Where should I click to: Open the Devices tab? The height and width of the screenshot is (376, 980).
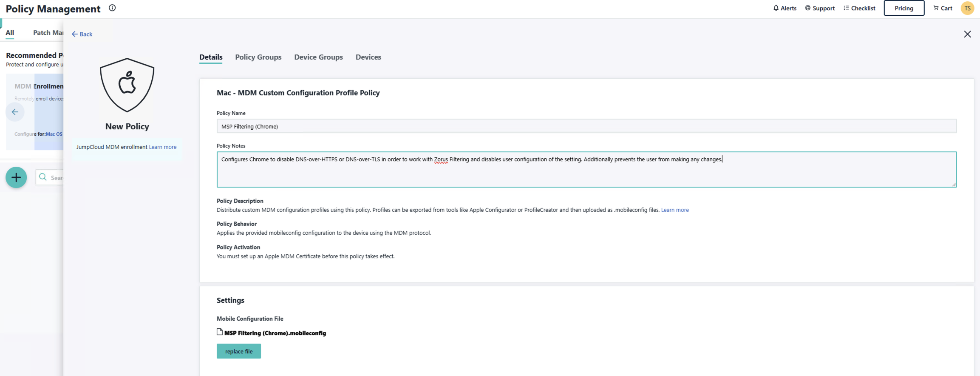368,57
